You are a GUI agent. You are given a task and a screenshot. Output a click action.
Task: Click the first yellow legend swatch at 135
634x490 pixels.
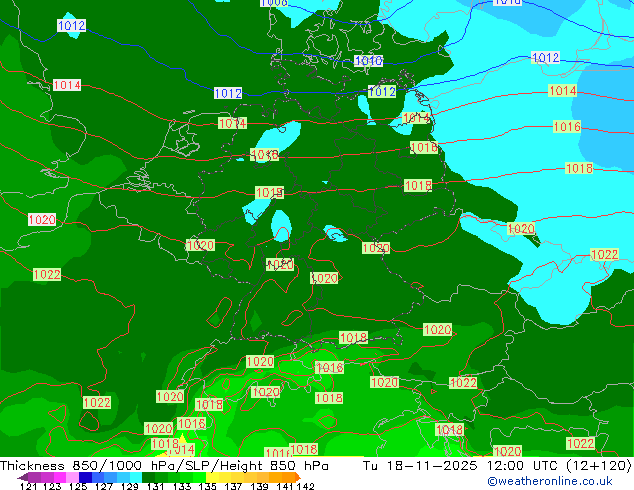pos(212,477)
